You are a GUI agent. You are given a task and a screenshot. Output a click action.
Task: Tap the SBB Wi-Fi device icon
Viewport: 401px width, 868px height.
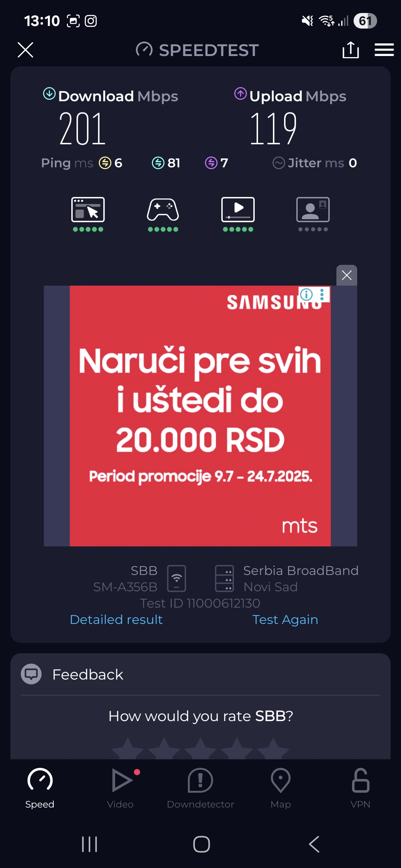(177, 578)
